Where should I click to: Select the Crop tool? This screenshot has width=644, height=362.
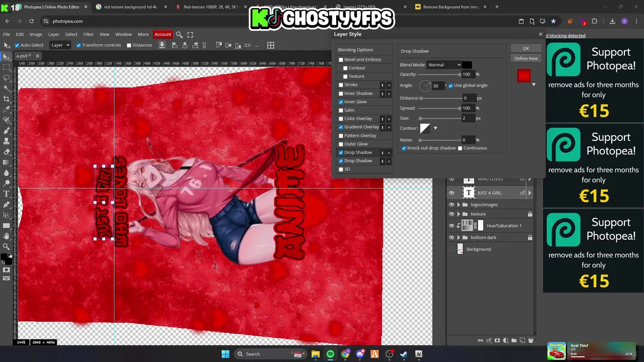click(7, 99)
